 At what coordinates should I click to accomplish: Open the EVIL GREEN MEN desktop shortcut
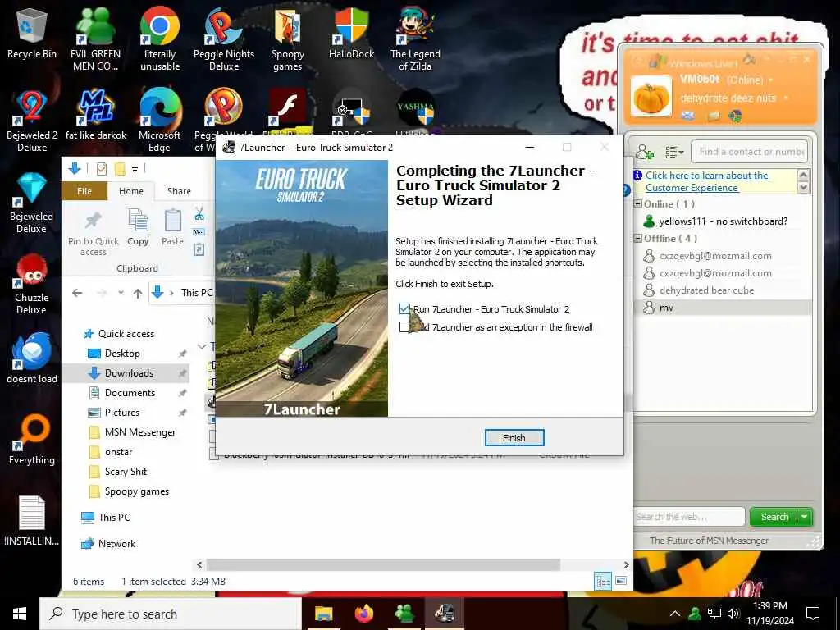(95, 39)
